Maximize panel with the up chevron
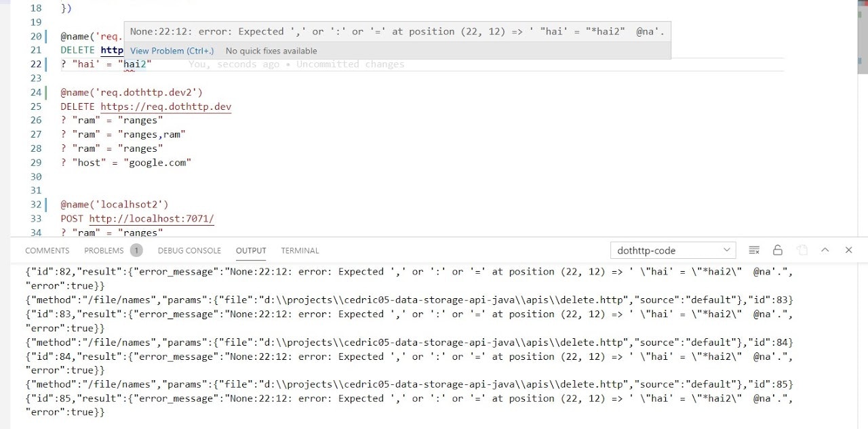The height and width of the screenshot is (429, 868). click(x=825, y=250)
